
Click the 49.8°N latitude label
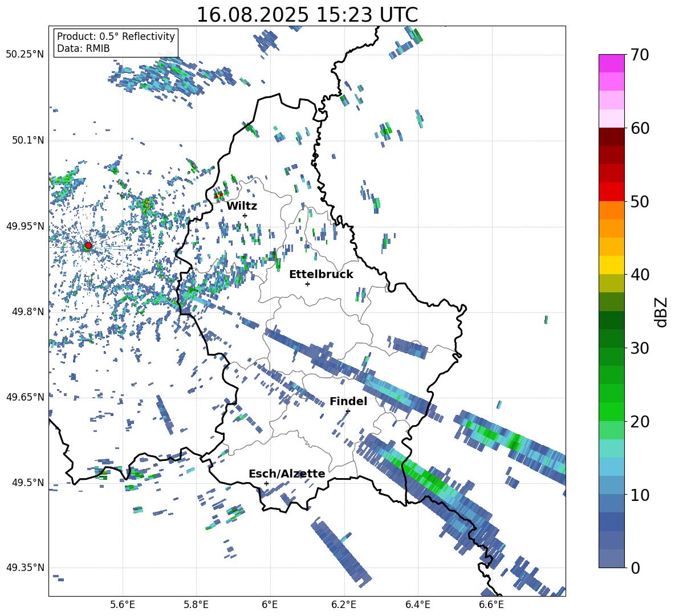point(27,312)
